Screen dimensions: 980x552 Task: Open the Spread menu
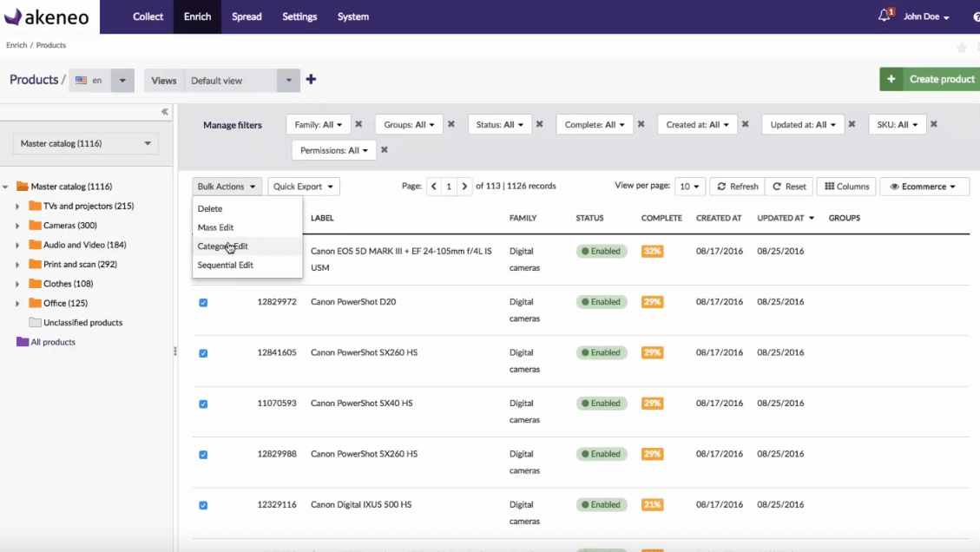click(247, 16)
